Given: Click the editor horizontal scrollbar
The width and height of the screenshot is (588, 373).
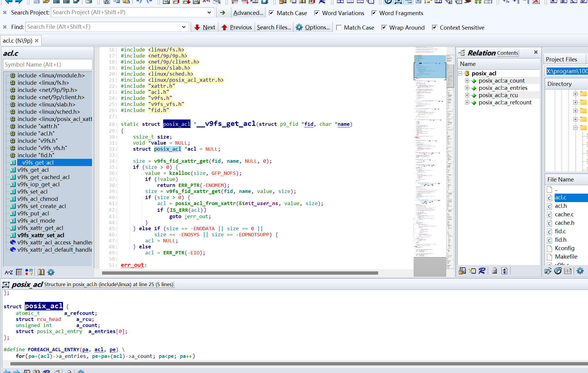Looking at the screenshot, I should (240, 273).
